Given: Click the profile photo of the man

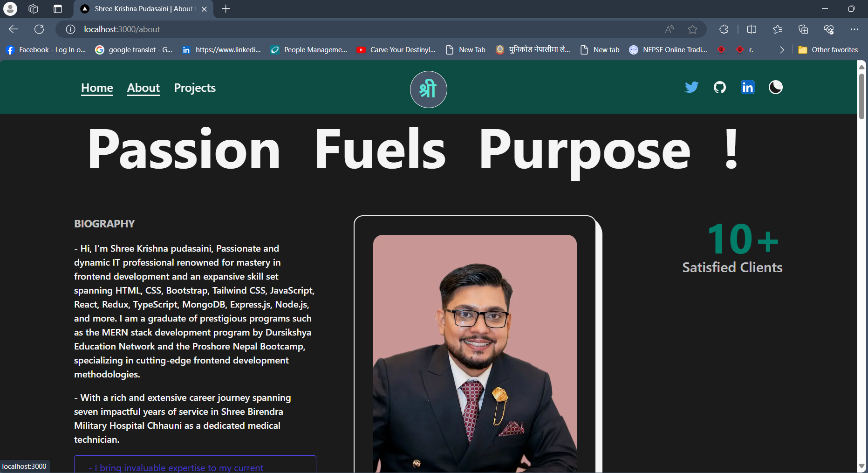Looking at the screenshot, I should pyautogui.click(x=475, y=354).
